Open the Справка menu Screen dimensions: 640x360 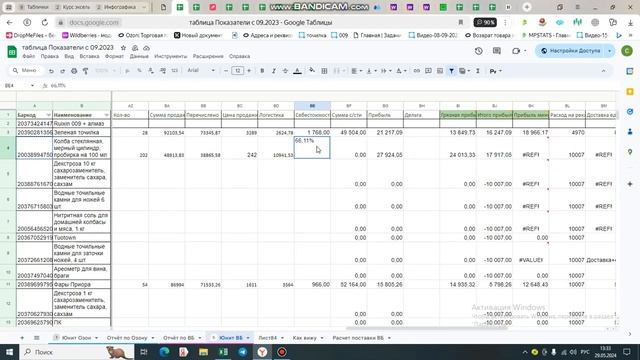[239, 56]
